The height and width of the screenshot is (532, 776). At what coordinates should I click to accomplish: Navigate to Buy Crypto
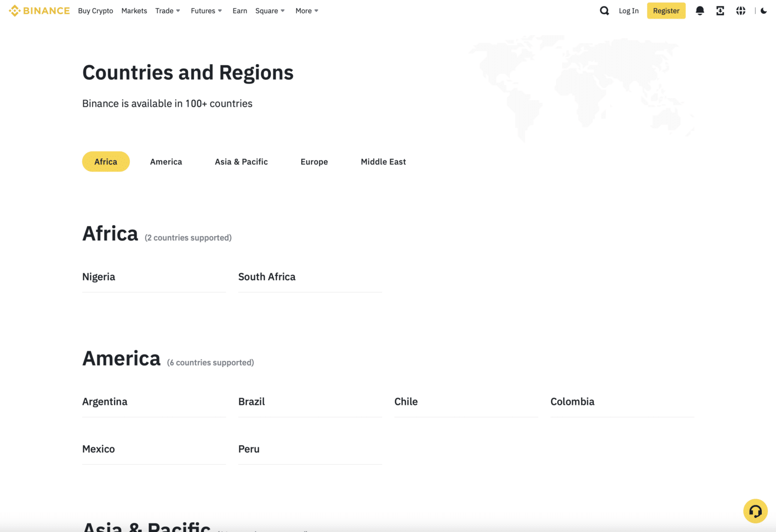(95, 11)
